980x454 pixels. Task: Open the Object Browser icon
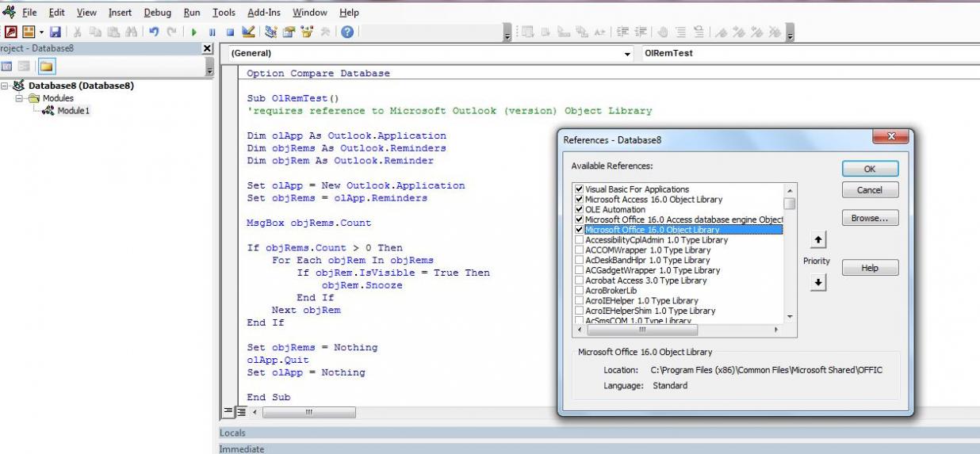pyautogui.click(x=307, y=32)
